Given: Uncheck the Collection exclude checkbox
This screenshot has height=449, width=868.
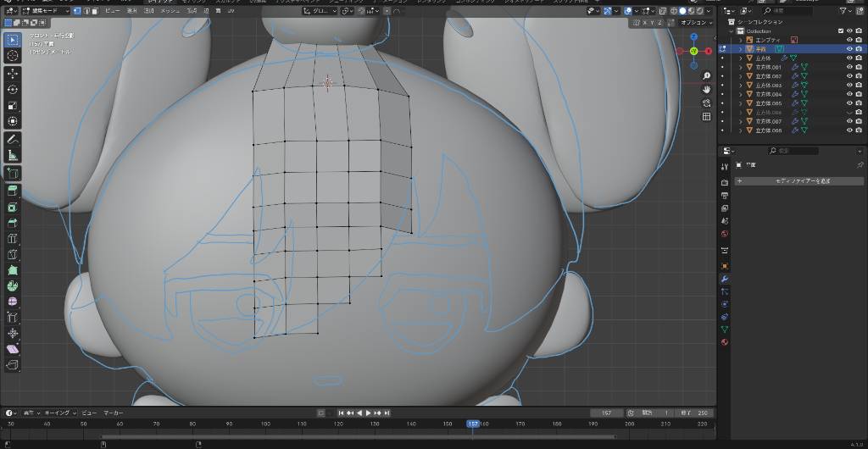Looking at the screenshot, I should coord(841,30).
